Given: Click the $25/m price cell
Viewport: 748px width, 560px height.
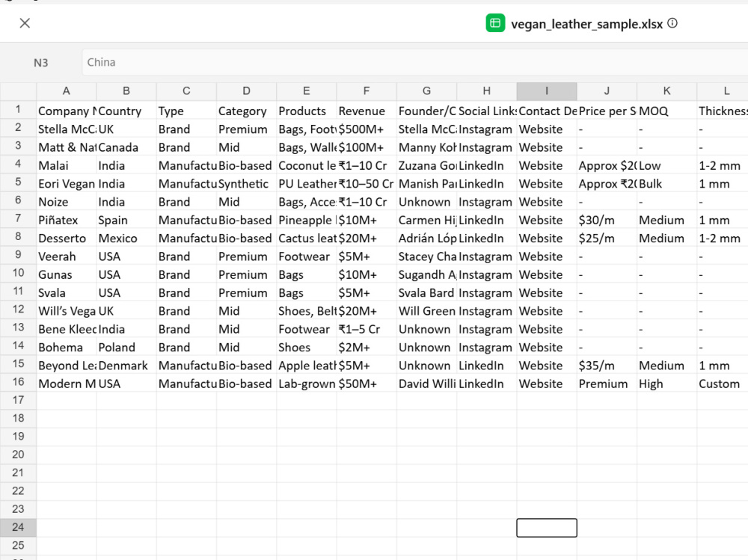Looking at the screenshot, I should [x=607, y=238].
